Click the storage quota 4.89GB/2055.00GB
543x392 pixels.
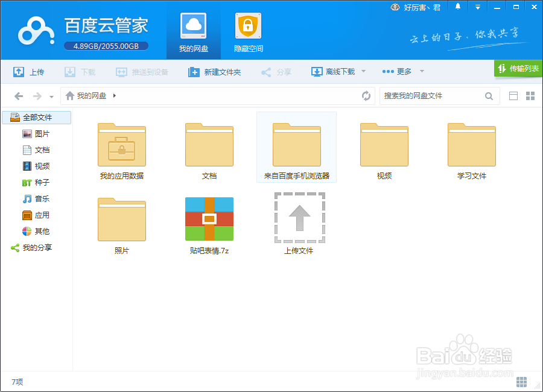point(106,46)
